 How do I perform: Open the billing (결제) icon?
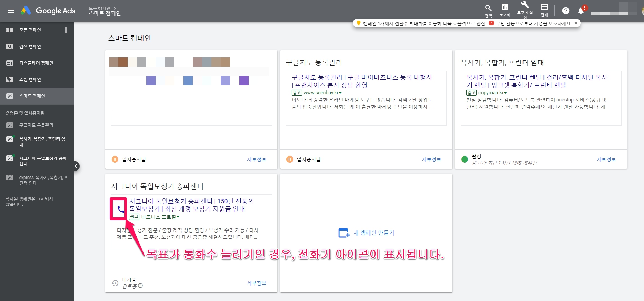(544, 10)
